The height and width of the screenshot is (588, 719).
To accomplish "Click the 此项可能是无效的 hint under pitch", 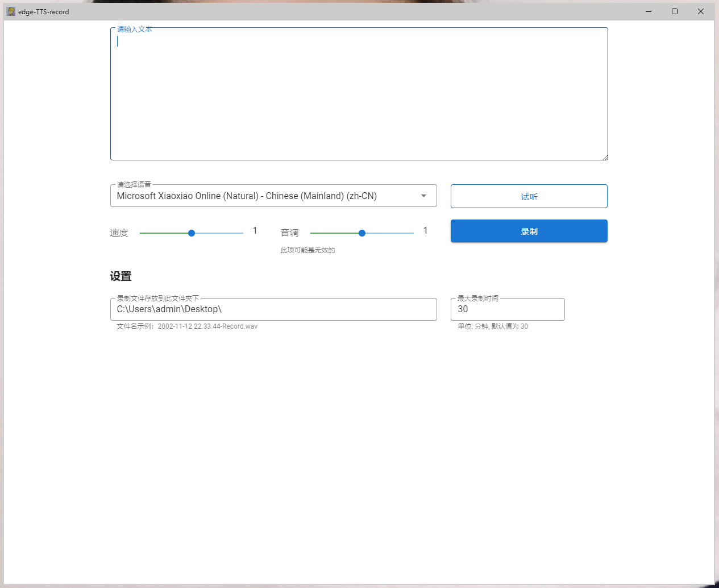I will [307, 250].
